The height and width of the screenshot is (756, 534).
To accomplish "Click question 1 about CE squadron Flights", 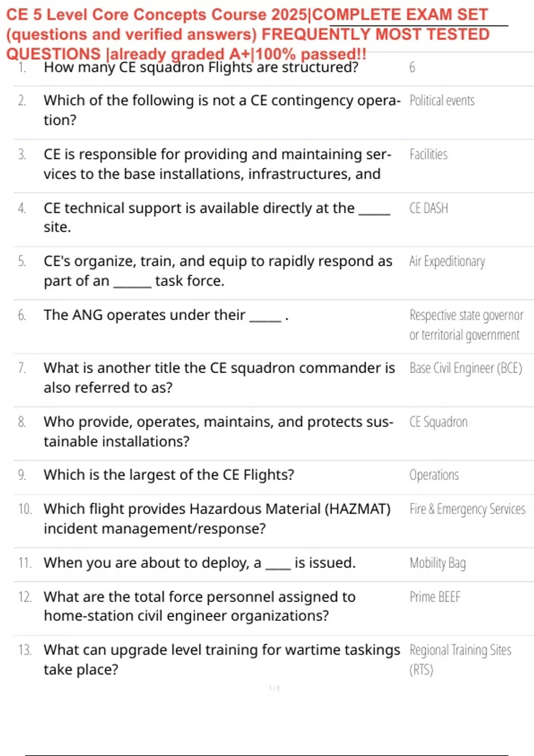I will click(x=201, y=68).
